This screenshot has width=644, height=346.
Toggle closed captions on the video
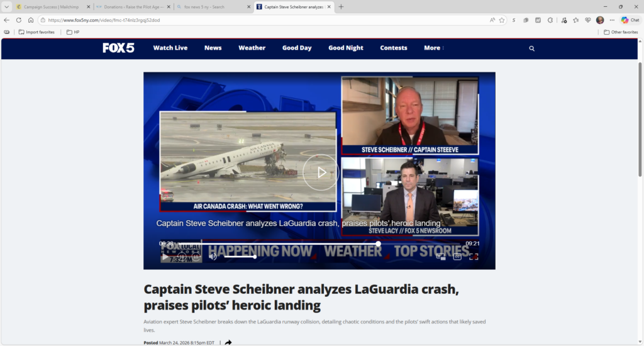[x=457, y=257]
